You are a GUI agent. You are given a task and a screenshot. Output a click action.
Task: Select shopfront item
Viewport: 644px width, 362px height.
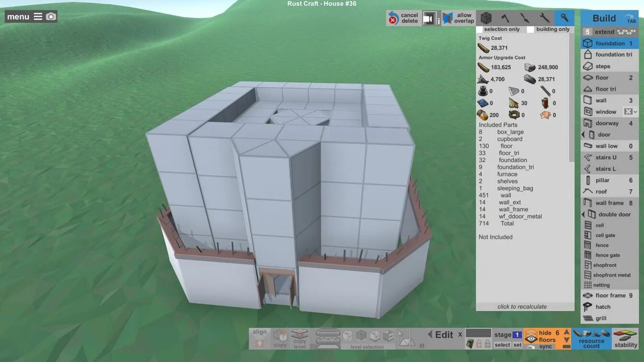(609, 265)
